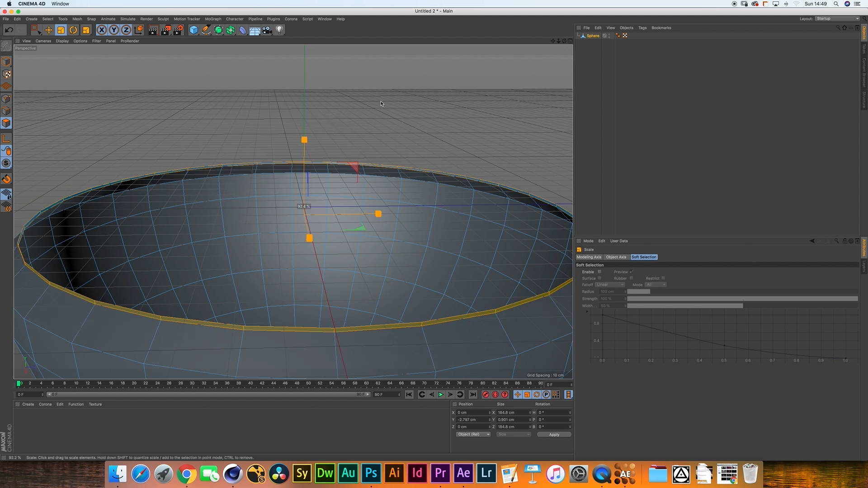Open the Object (Rel) coordinate dropdown
This screenshot has height=488, width=868.
pyautogui.click(x=473, y=434)
